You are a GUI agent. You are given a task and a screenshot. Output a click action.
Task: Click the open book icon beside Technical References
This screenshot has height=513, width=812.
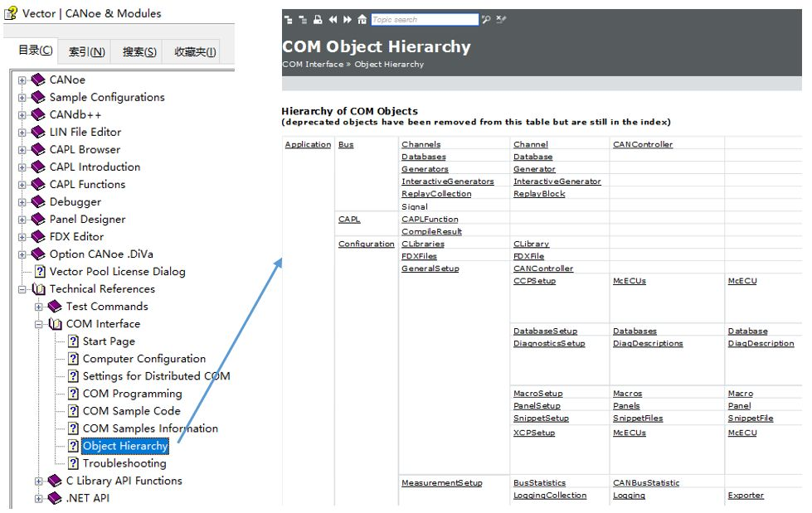38,289
